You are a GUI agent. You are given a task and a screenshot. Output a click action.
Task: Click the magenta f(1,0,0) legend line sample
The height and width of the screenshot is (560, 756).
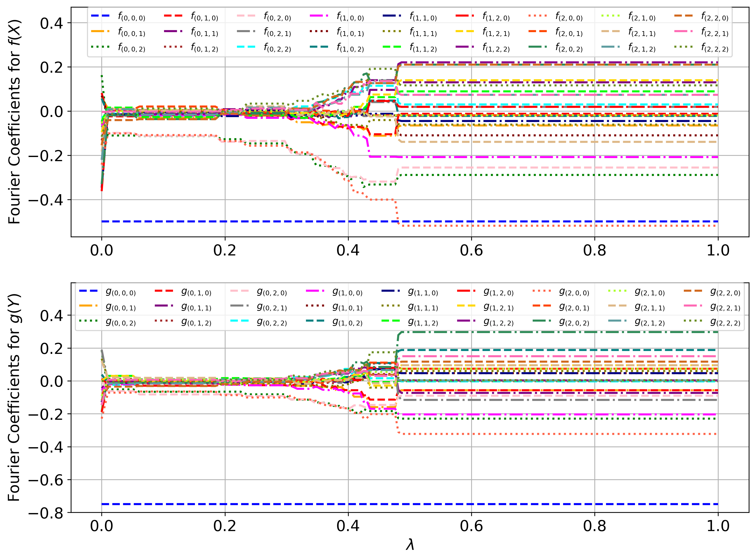[x=319, y=16]
